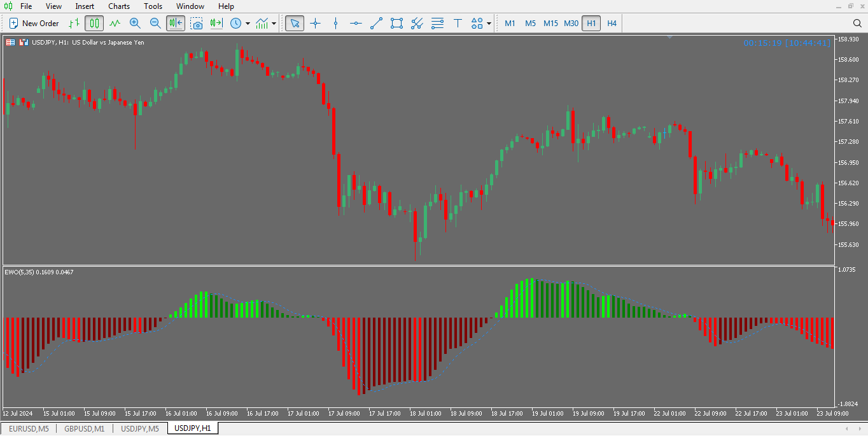Select the USDJPY,H1 chart tab
This screenshot has height=436, width=868.
pos(193,428)
